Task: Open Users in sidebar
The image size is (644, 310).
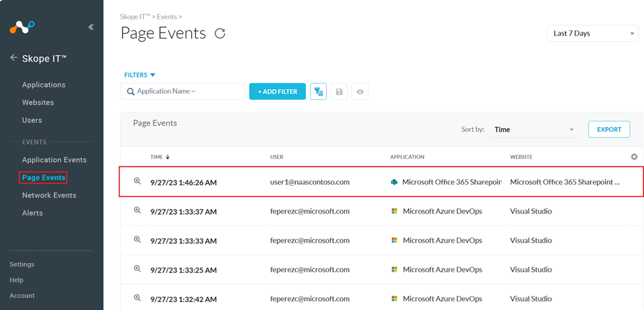Action: tap(32, 120)
